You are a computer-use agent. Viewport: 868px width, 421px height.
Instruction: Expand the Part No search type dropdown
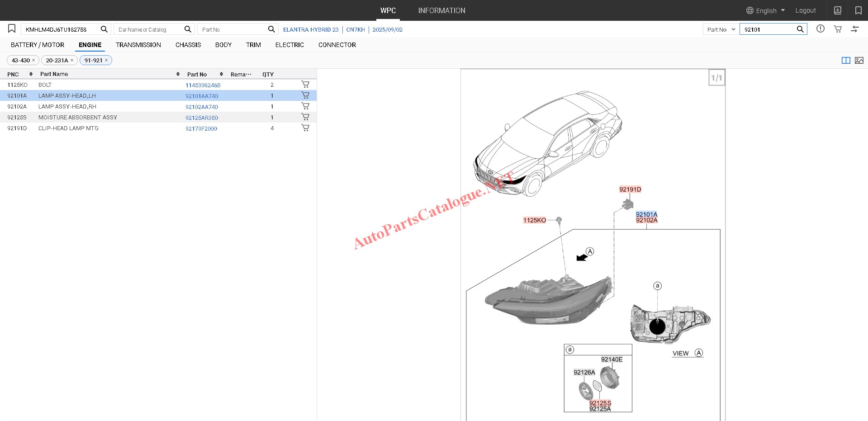(x=721, y=29)
